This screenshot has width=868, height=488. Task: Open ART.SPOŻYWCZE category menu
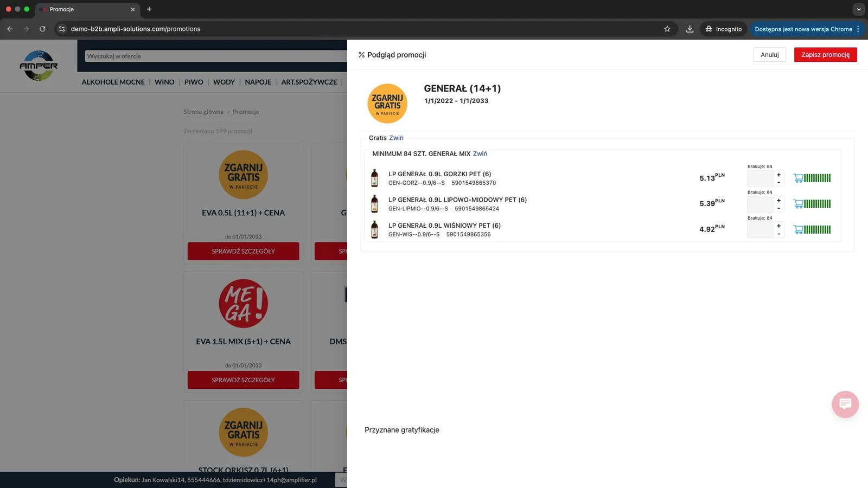[x=309, y=82]
